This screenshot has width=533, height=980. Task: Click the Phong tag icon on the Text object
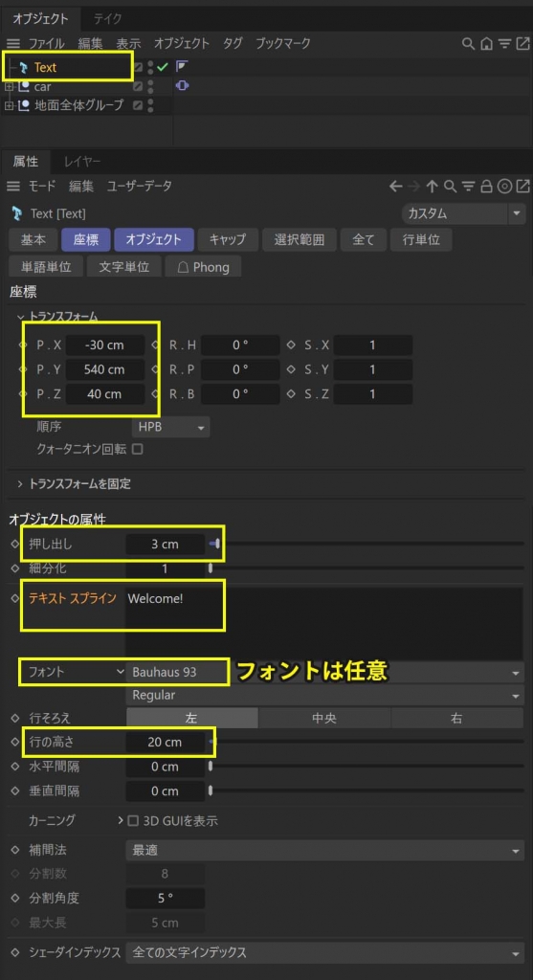coord(182,66)
